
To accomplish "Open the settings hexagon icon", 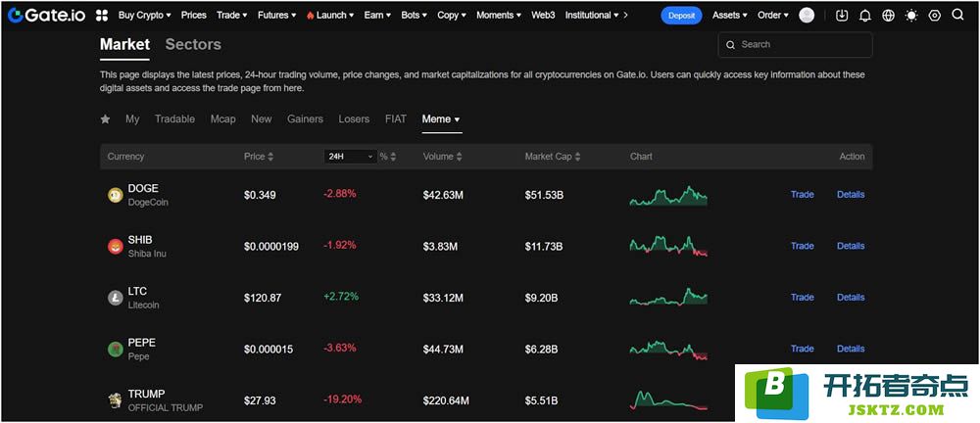I will [934, 15].
